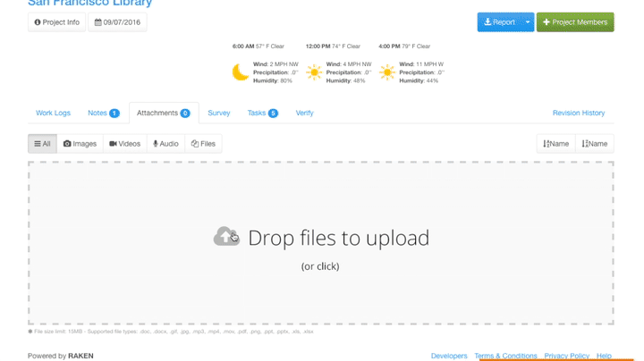Open the Project Info button
644x361 pixels.
click(56, 22)
